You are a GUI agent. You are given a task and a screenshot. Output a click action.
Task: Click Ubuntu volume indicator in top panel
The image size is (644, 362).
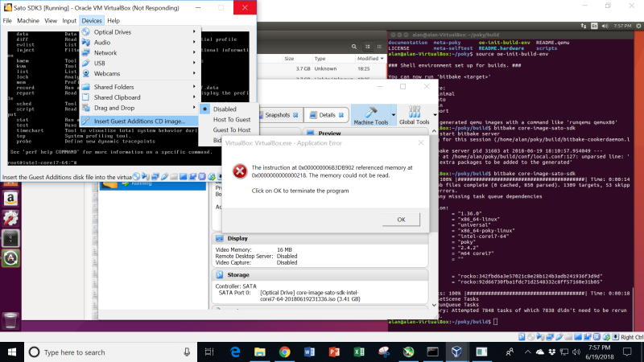click(605, 26)
